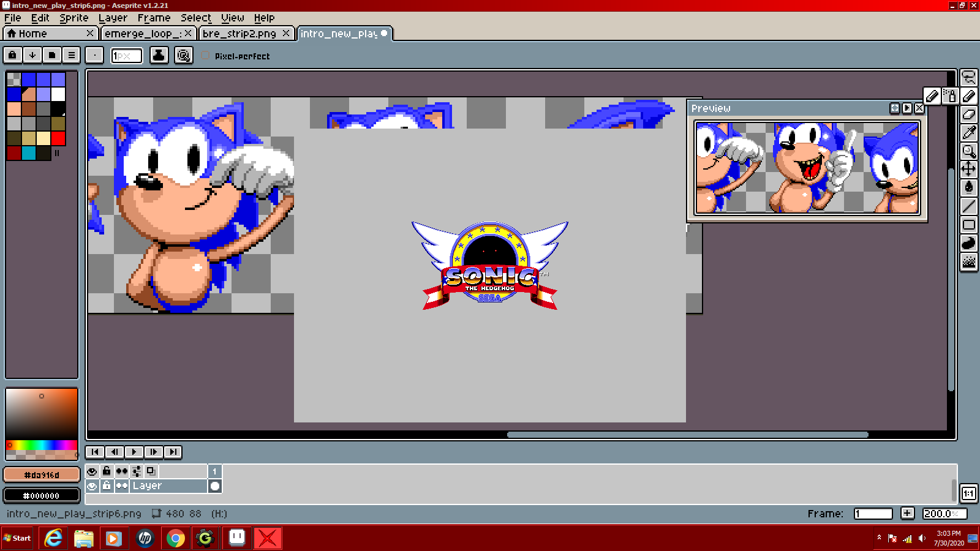Screen dimensions: 980x551
Task: Center the Preview window view
Action: click(895, 108)
